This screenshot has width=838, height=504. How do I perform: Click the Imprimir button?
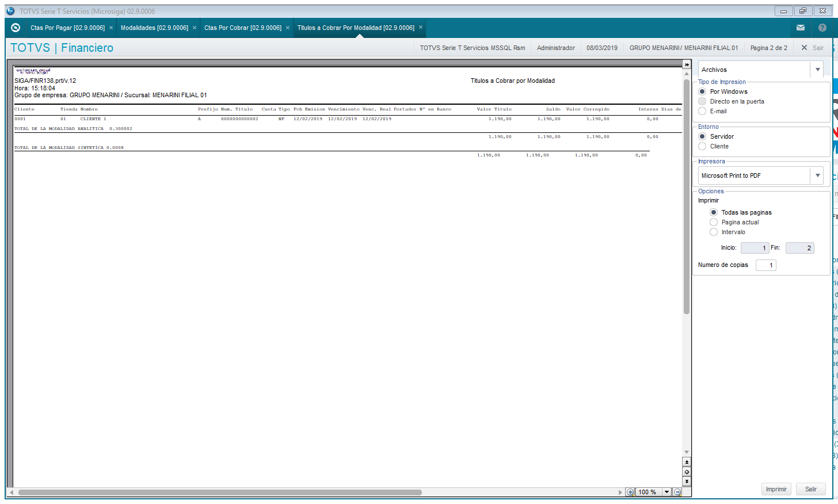coord(776,489)
